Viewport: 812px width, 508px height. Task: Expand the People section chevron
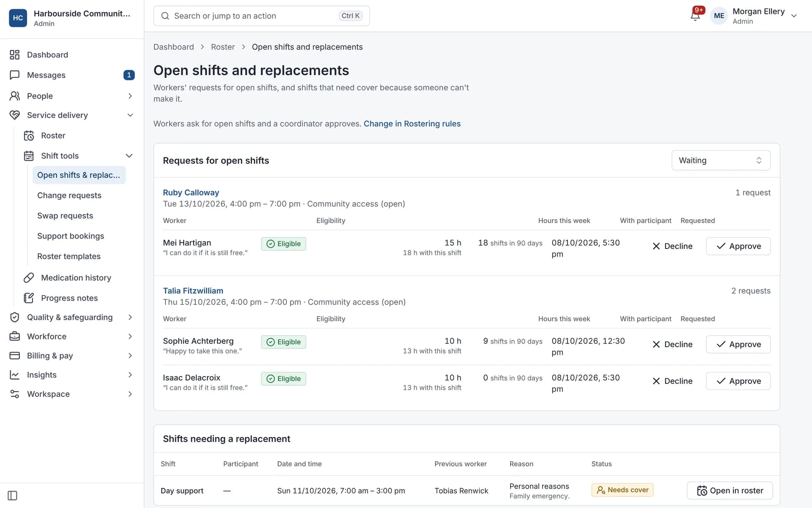[x=130, y=96]
